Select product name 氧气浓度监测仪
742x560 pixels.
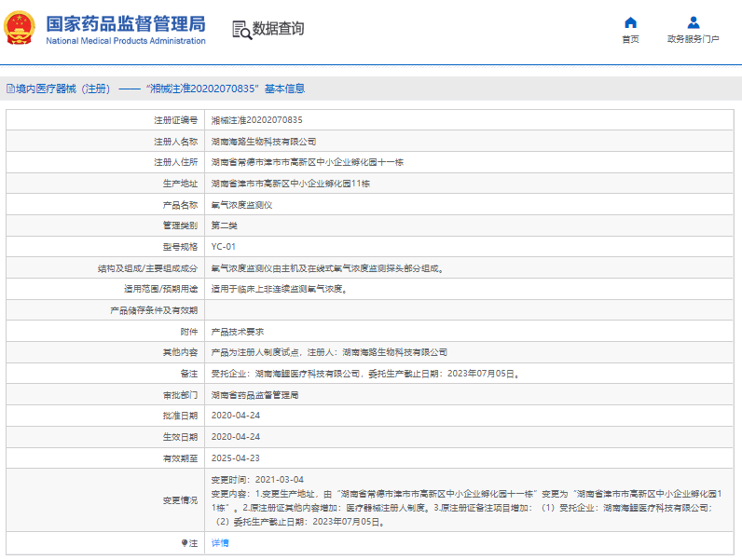tap(241, 205)
